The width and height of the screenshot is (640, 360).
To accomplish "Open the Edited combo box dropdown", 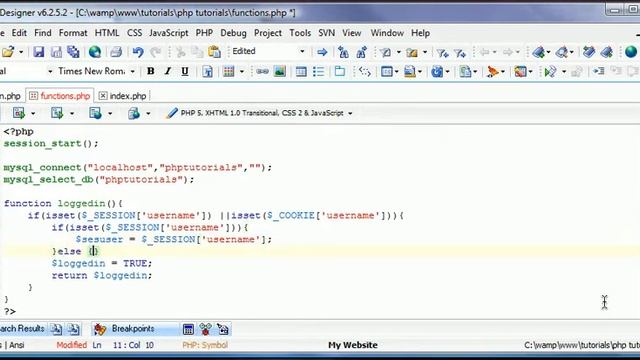I will [x=302, y=52].
